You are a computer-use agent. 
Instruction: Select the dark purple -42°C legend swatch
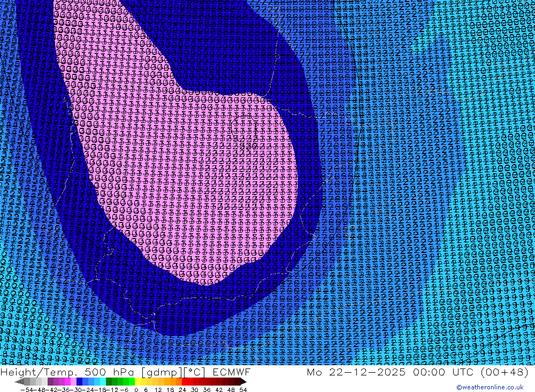coord(50,381)
